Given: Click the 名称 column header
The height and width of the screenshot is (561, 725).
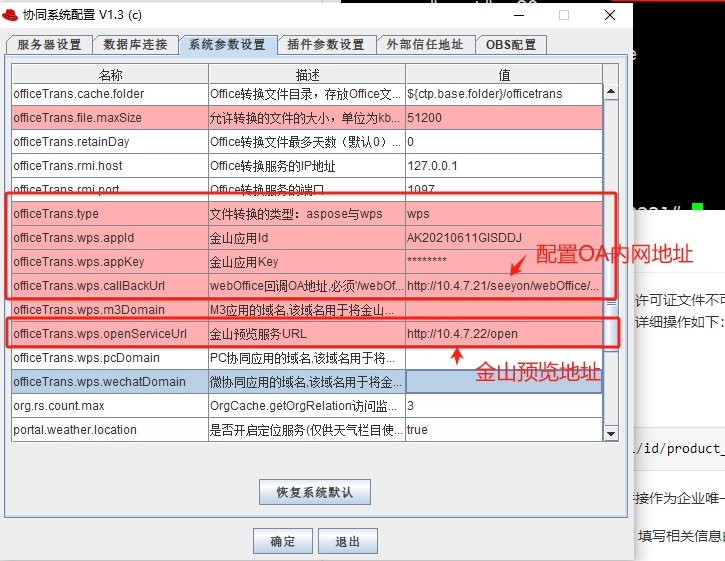Looking at the screenshot, I should tap(110, 74).
